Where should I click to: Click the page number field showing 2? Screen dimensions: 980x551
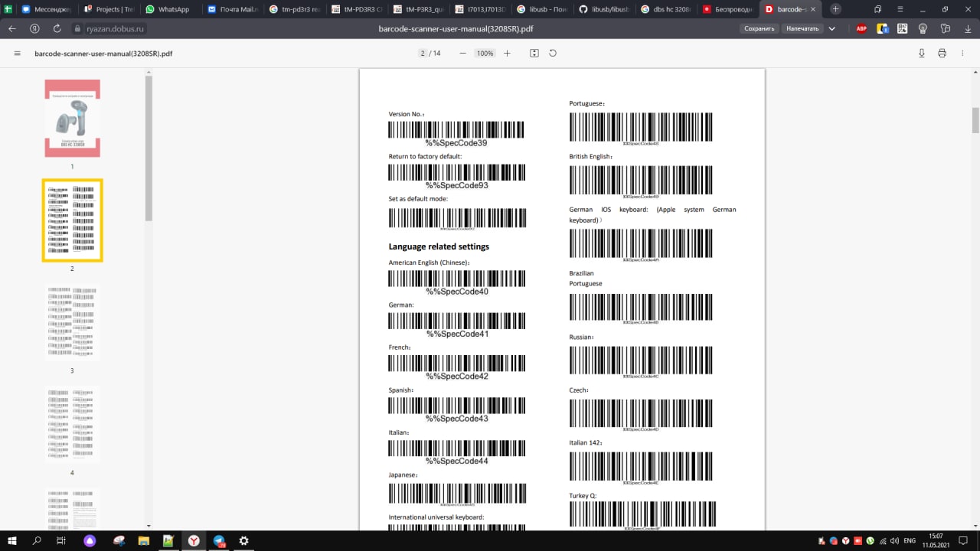423,54
